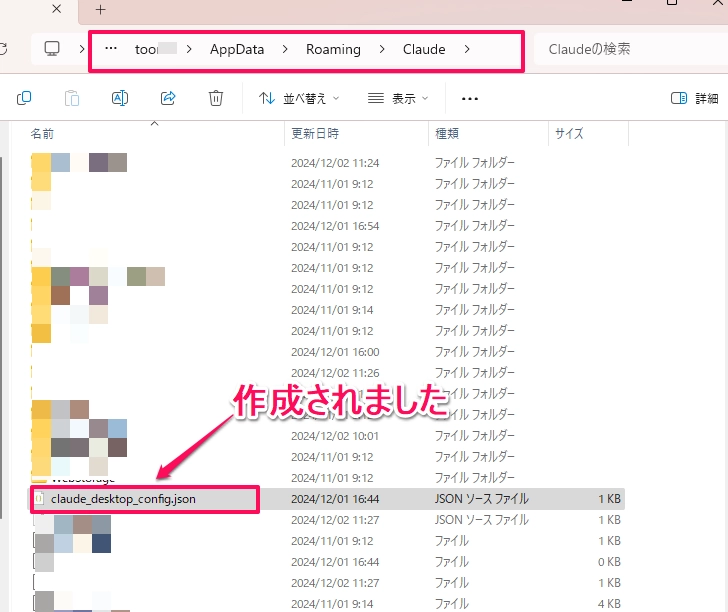Click the Copy icon in toolbar
This screenshot has height=612, width=728.
tap(24, 98)
